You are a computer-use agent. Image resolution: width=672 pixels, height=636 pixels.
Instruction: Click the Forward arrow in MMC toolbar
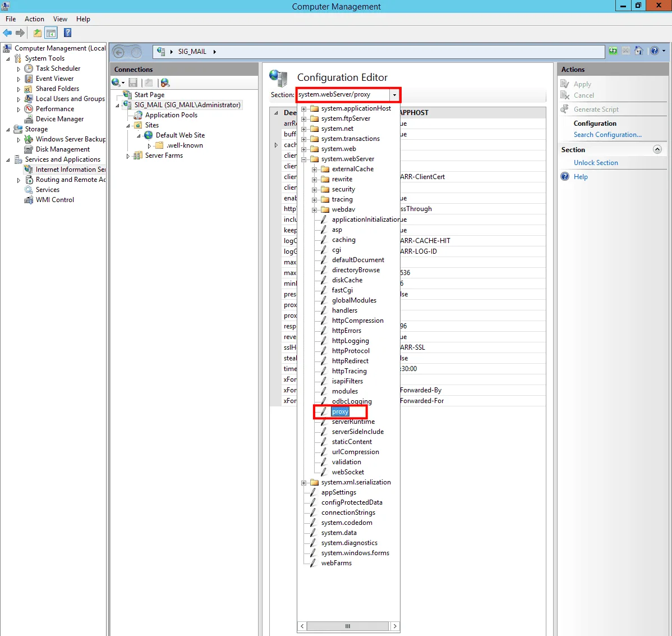(20, 33)
